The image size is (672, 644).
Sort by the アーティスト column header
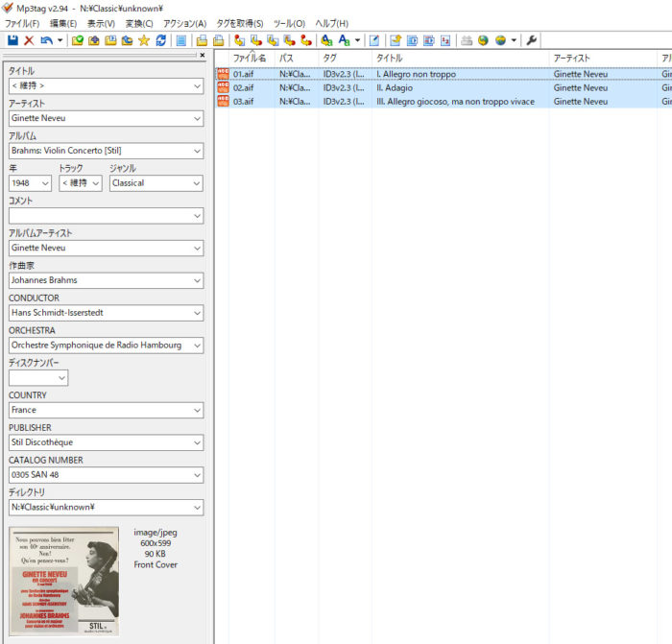pyautogui.click(x=603, y=59)
